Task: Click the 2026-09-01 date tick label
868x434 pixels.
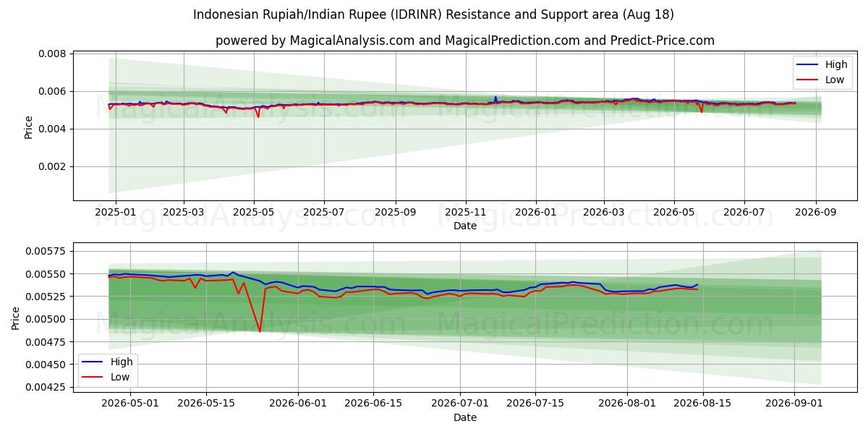Action: (795, 404)
